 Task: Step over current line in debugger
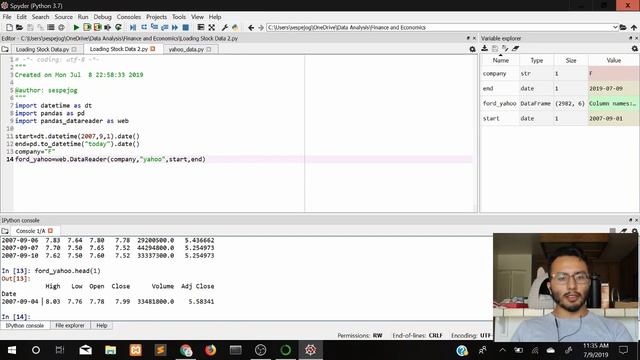click(144, 27)
